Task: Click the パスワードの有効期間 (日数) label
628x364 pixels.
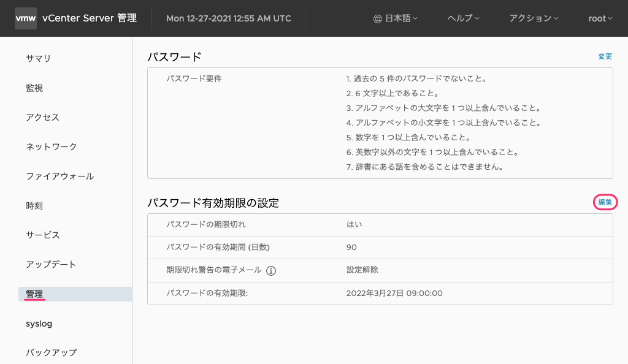Action: tap(218, 247)
